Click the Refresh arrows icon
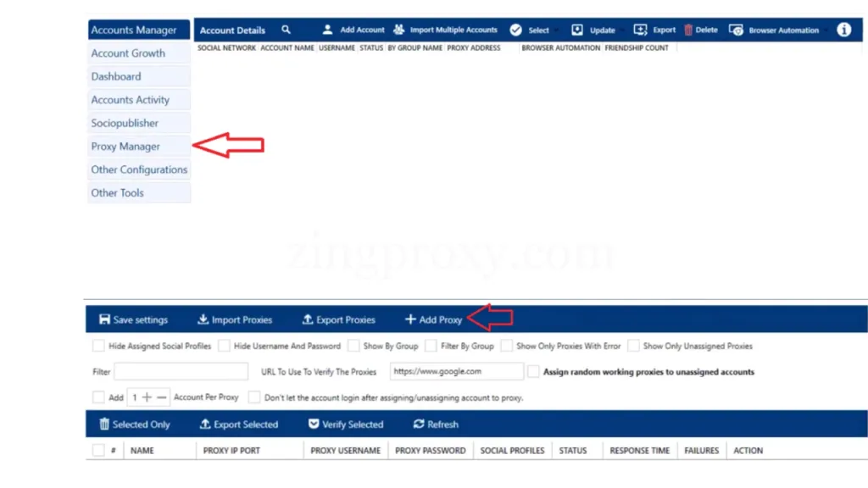Viewport: 868px width, 488px height. [419, 424]
